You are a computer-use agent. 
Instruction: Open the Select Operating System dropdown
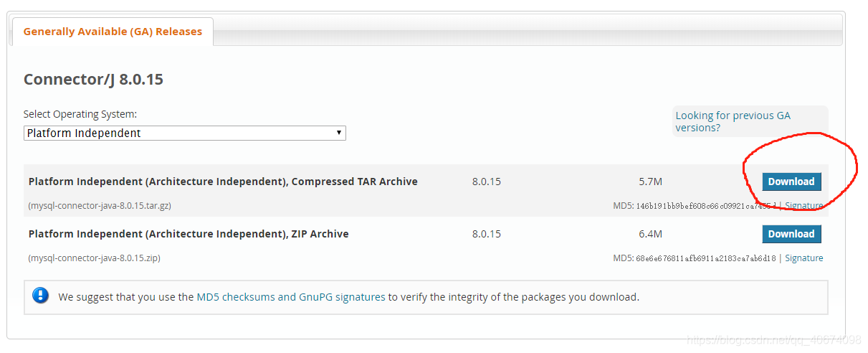(x=184, y=133)
